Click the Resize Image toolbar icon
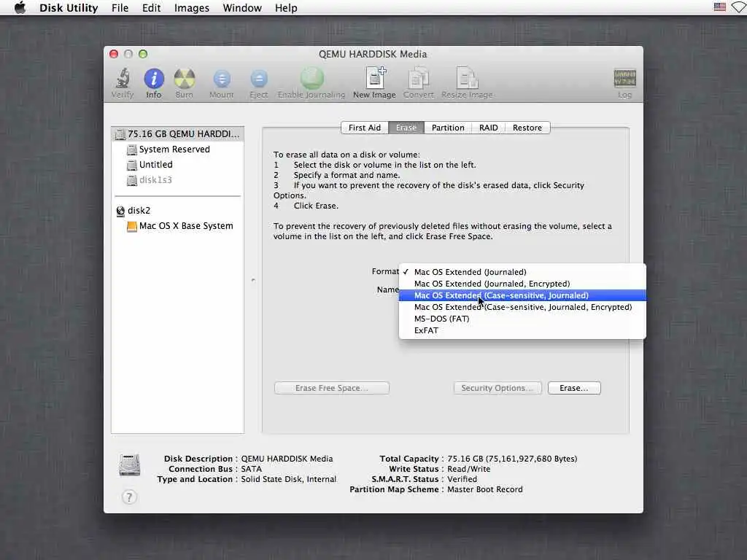Image resolution: width=747 pixels, height=560 pixels. coord(467,78)
